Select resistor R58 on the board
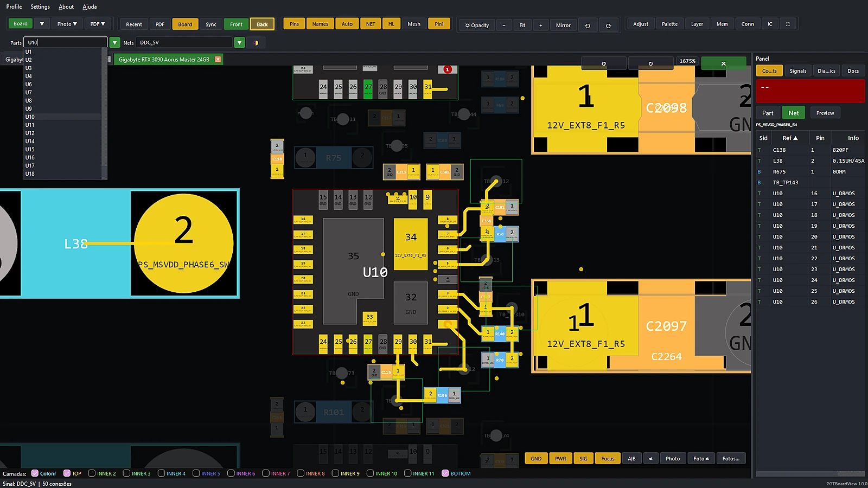 (500, 234)
